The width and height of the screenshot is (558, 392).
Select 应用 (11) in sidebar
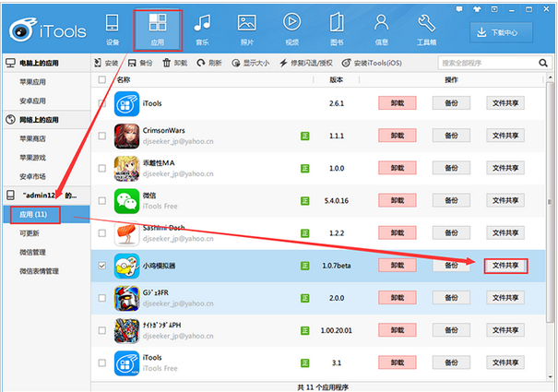coord(46,214)
